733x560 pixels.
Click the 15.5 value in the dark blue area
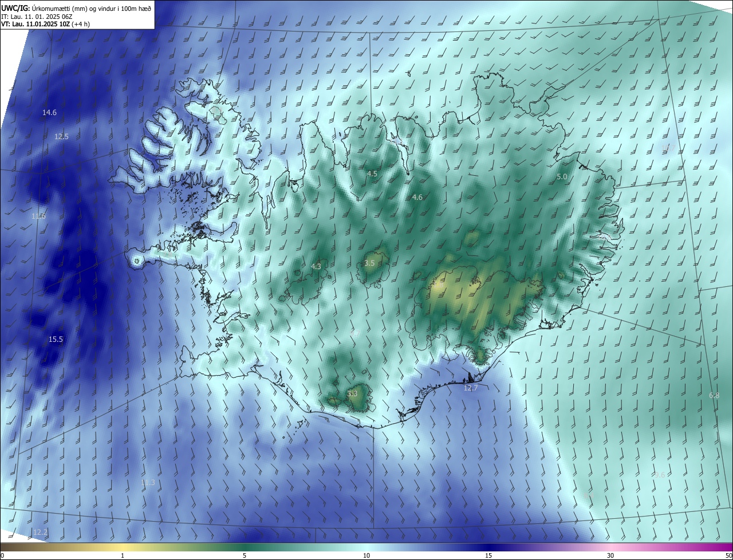(x=56, y=340)
